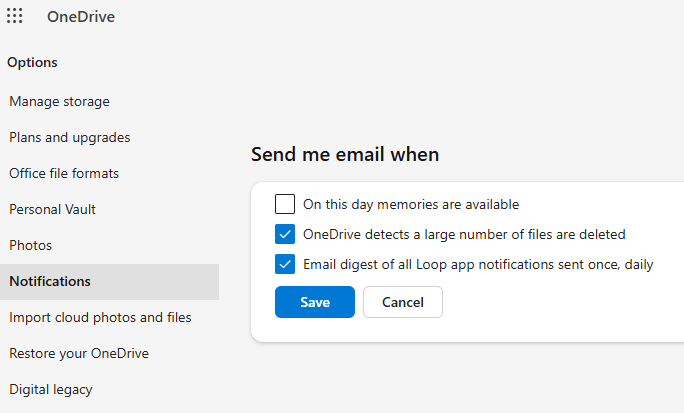Viewport: 684px width, 413px height.
Task: Click the OneDrive title link
Action: point(80,17)
